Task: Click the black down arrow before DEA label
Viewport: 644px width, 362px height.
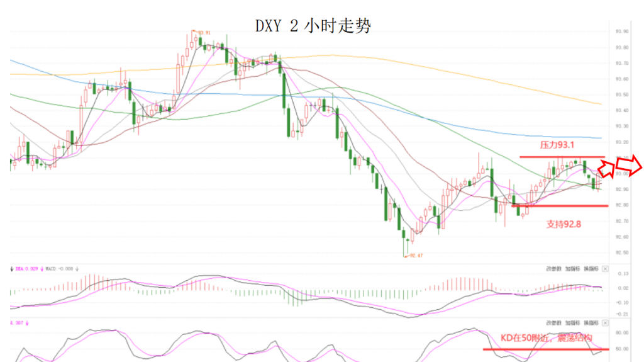Action: (x=11, y=269)
